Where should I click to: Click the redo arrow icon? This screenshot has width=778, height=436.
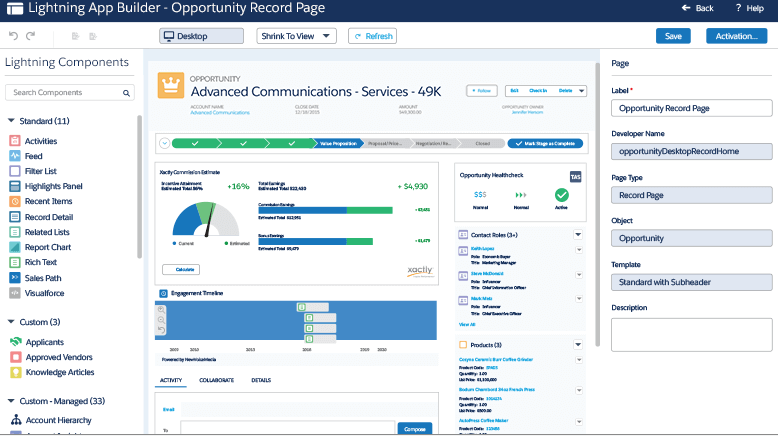[31, 36]
